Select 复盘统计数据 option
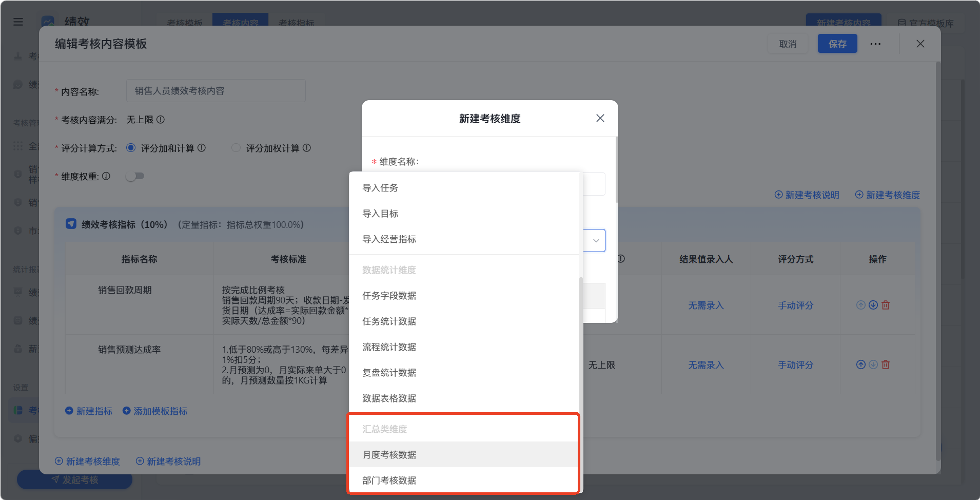The image size is (980, 500). [464, 373]
